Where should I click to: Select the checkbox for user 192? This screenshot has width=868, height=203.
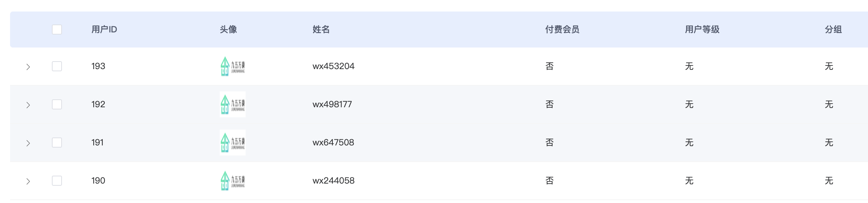[57, 104]
